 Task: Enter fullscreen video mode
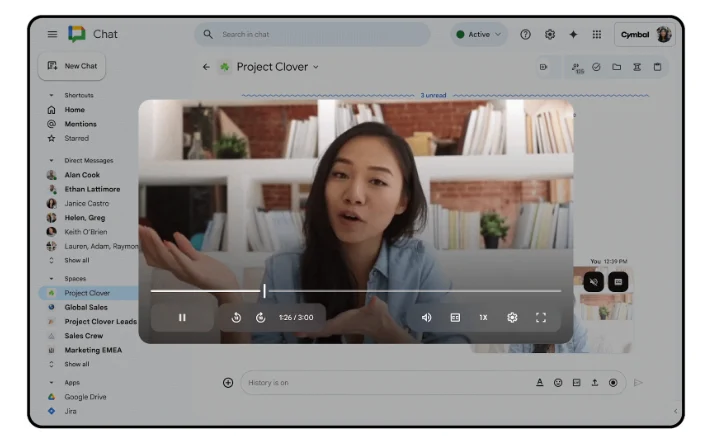click(x=541, y=318)
